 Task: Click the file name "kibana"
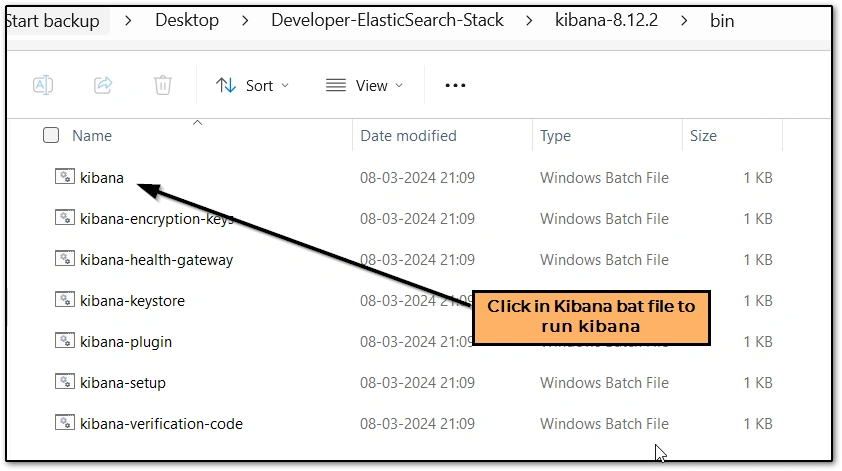101,178
